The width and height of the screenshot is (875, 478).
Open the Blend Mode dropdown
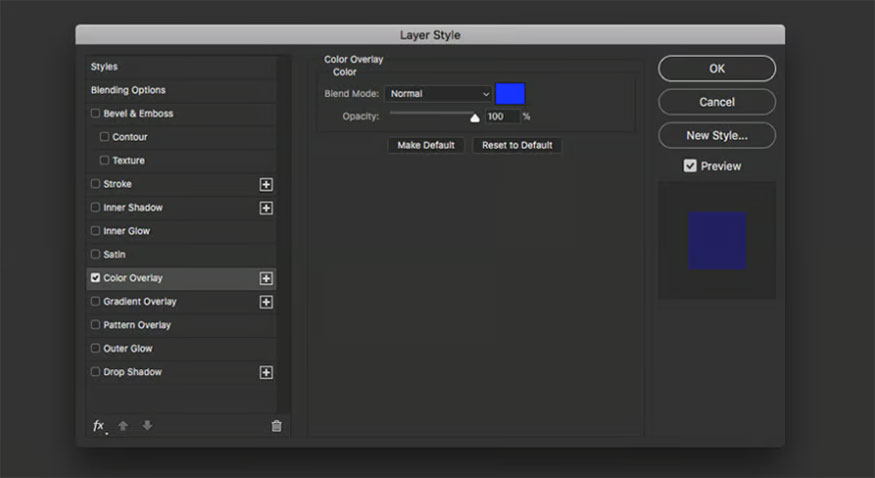pos(439,94)
